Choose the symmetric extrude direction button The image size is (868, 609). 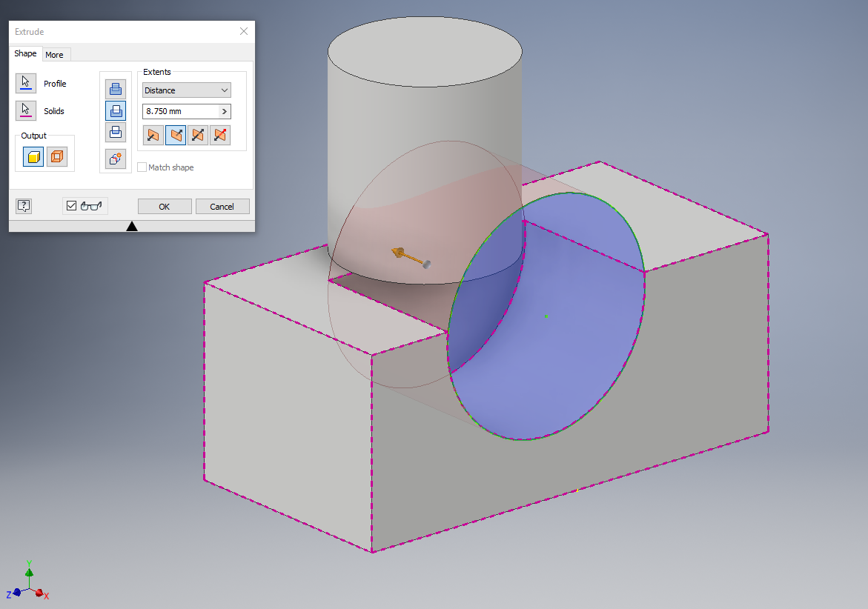coord(197,135)
